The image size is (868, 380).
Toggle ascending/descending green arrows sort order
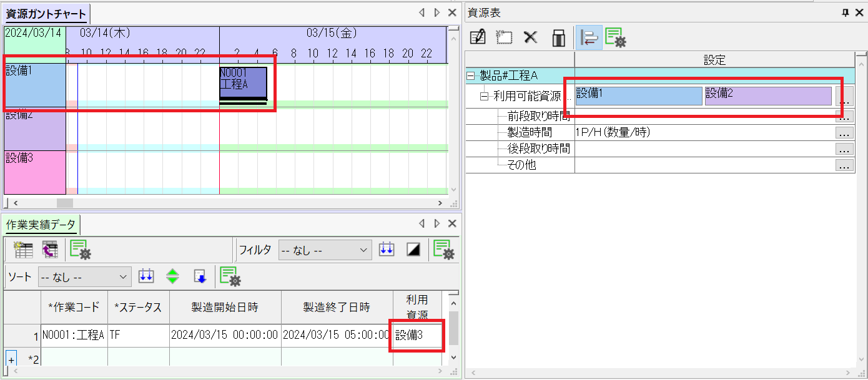click(172, 276)
